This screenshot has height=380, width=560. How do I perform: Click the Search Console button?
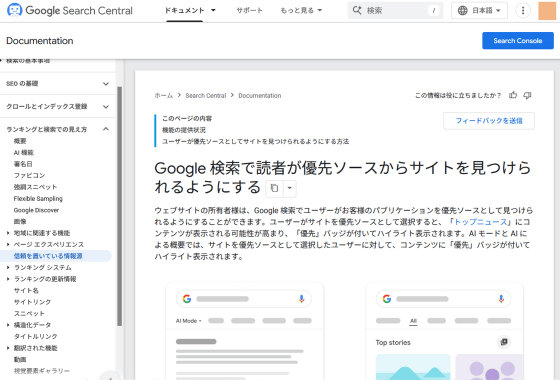(518, 41)
